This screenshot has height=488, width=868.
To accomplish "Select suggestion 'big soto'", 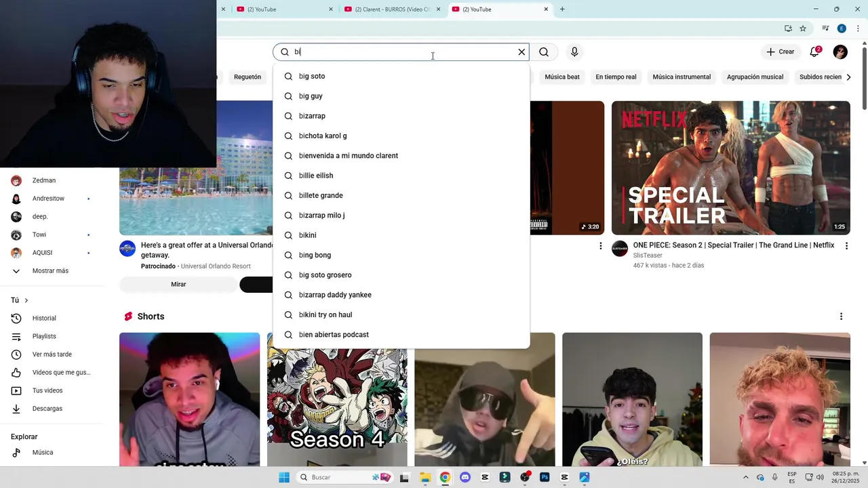I will (401, 77).
